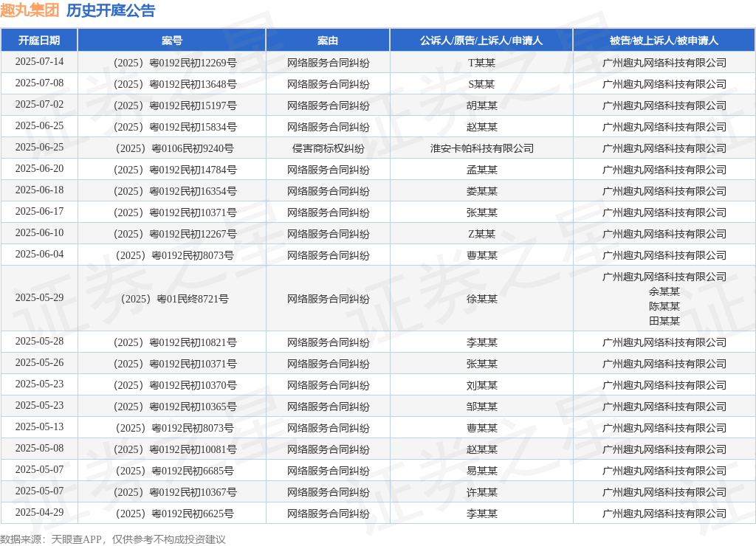
Task: Select date cell 2025-06-20
Action: click(x=39, y=168)
